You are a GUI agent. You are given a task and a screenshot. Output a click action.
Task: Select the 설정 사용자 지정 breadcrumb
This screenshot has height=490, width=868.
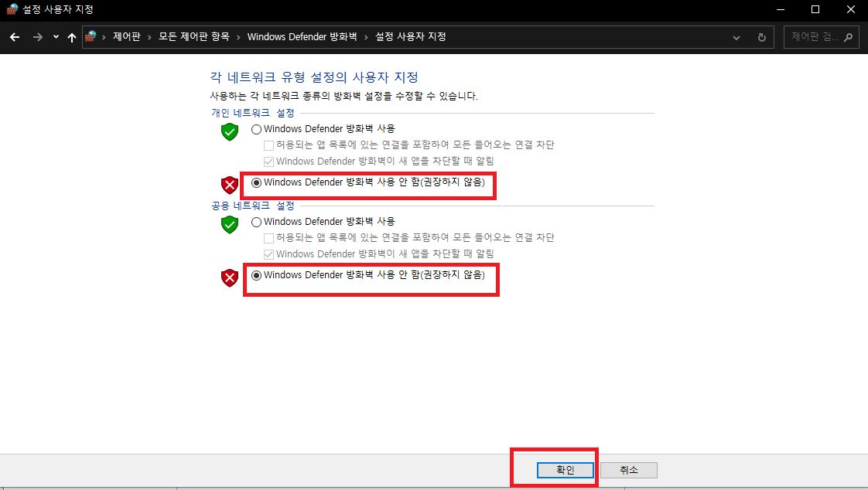coord(411,36)
